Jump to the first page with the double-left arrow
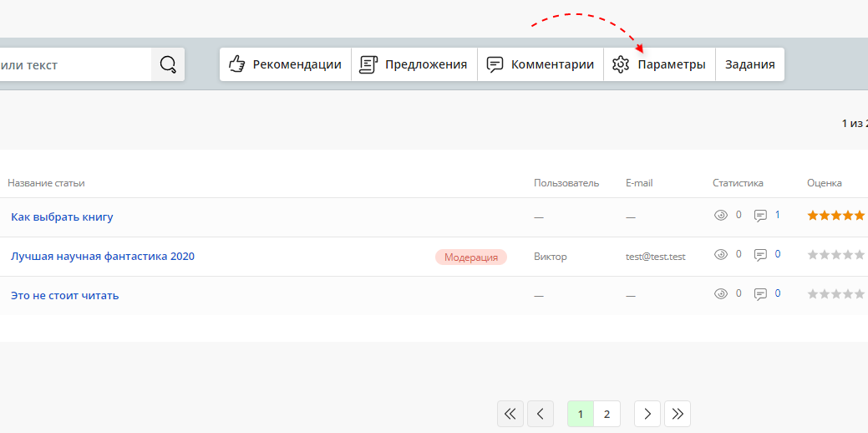Screen dimensions: 868x433 (x=510, y=414)
